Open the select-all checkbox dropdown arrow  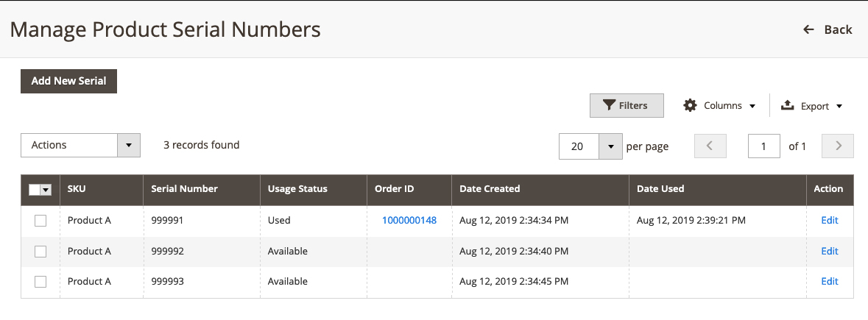click(x=46, y=190)
